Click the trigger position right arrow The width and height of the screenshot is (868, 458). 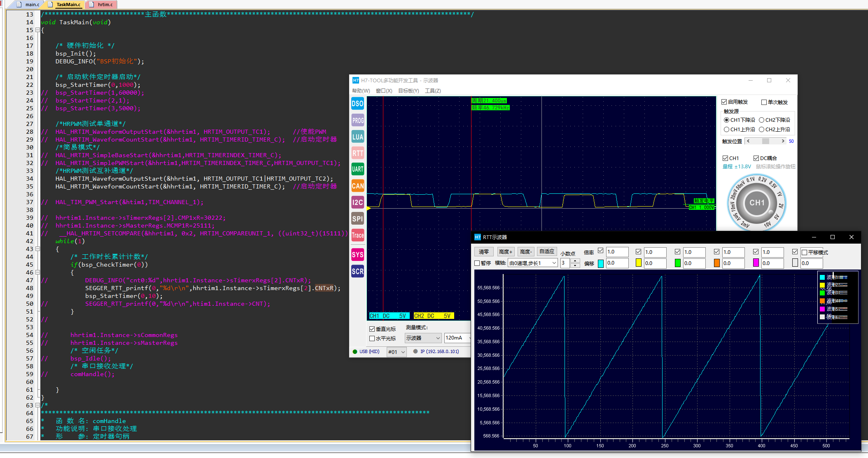tap(783, 141)
